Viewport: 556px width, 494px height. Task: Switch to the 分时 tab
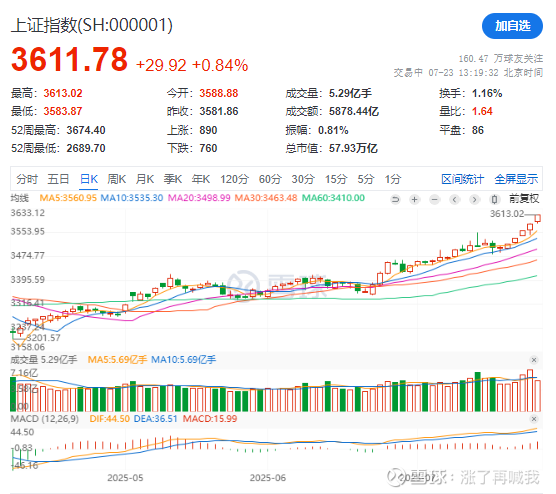click(27, 179)
